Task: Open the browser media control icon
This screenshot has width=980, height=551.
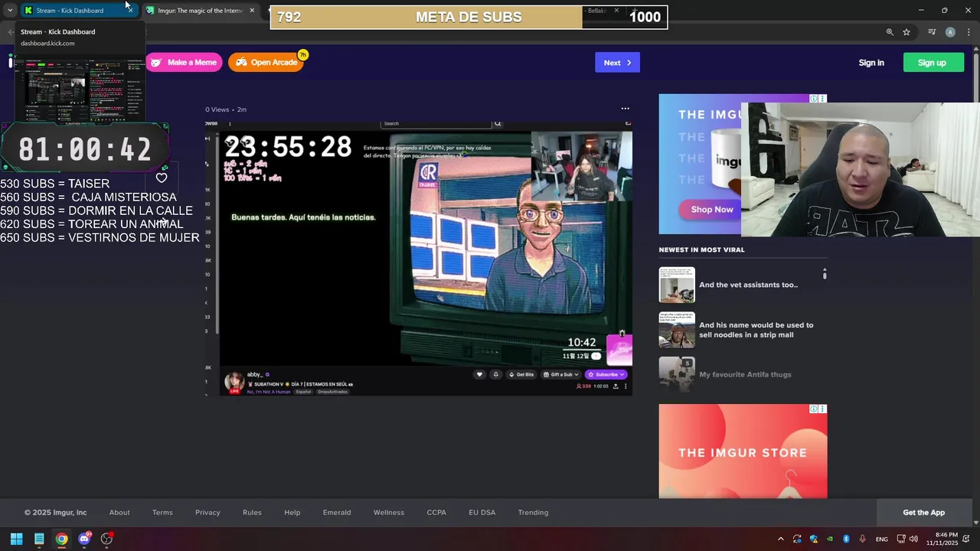Action: click(x=932, y=32)
